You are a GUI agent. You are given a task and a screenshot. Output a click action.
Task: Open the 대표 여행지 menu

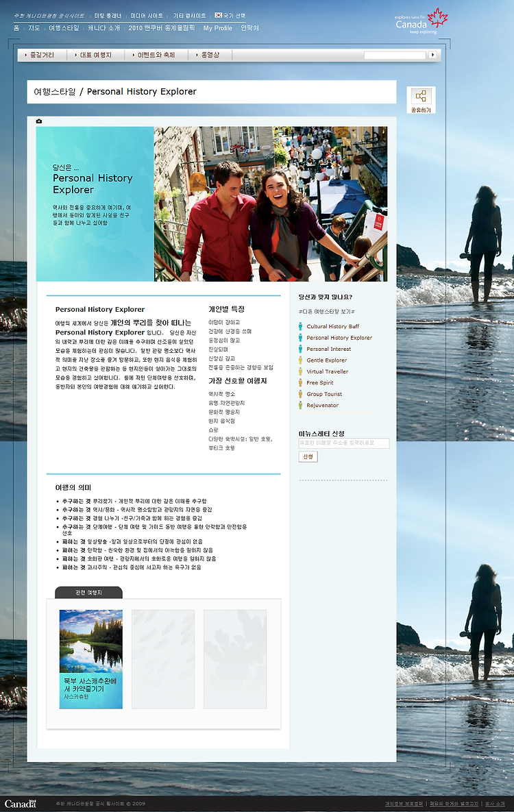click(96, 55)
